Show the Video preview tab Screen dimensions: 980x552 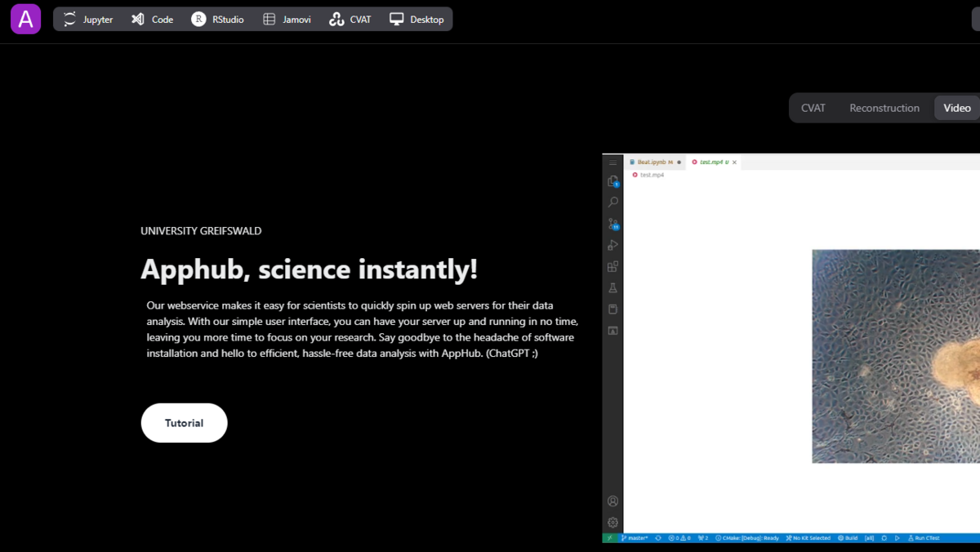pos(956,108)
